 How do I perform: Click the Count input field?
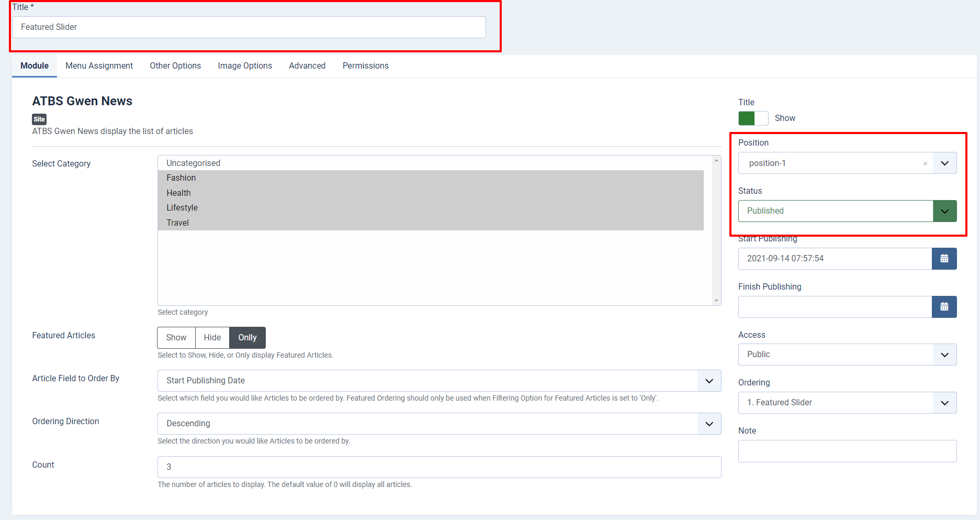[x=438, y=467]
